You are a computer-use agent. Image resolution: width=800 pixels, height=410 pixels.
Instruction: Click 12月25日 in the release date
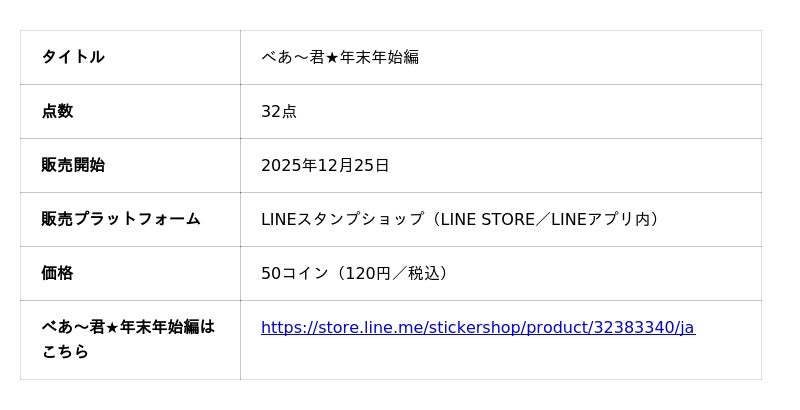(x=354, y=165)
